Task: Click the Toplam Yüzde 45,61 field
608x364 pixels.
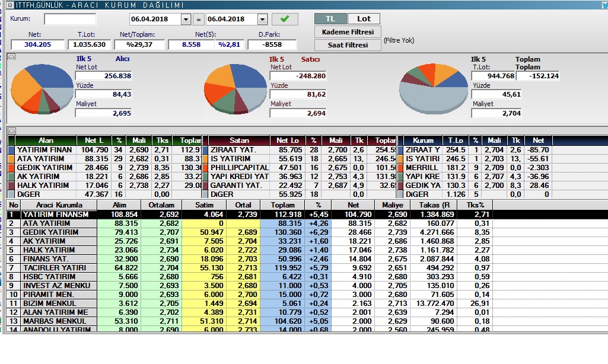Action: pos(496,94)
